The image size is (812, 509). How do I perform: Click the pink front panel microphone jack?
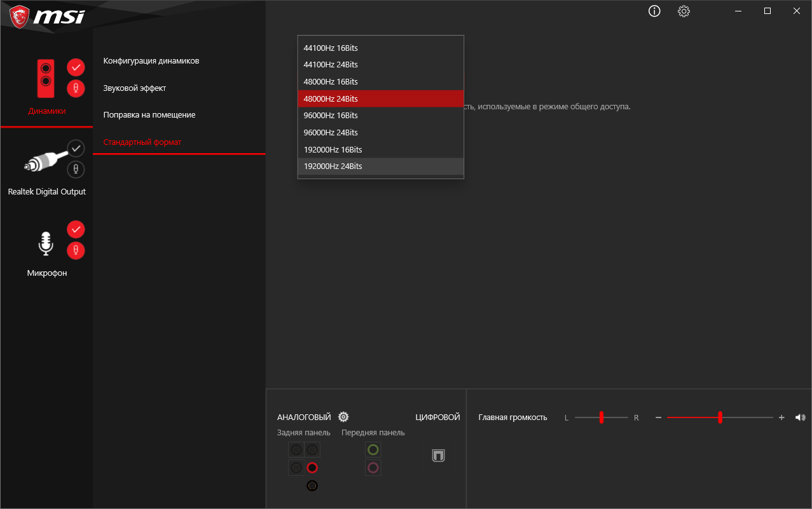click(373, 468)
